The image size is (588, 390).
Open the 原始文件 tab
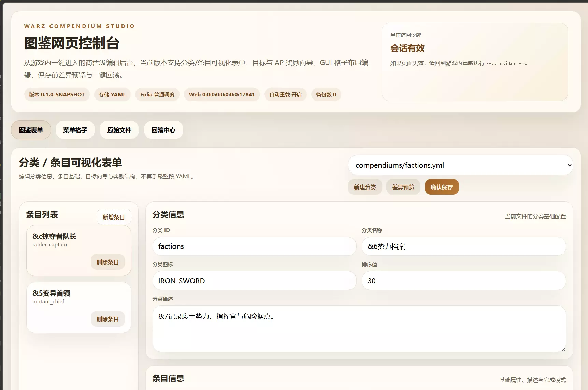(x=119, y=130)
